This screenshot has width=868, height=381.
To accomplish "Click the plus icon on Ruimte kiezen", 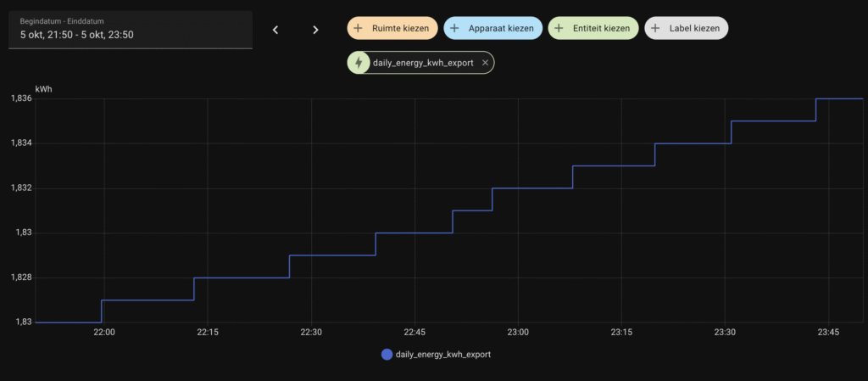I will coord(358,29).
